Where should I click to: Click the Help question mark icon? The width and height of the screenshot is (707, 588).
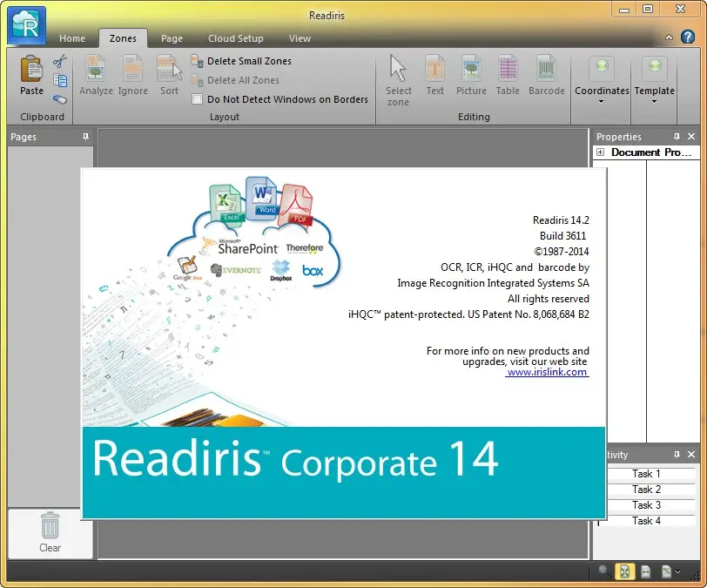tap(688, 37)
